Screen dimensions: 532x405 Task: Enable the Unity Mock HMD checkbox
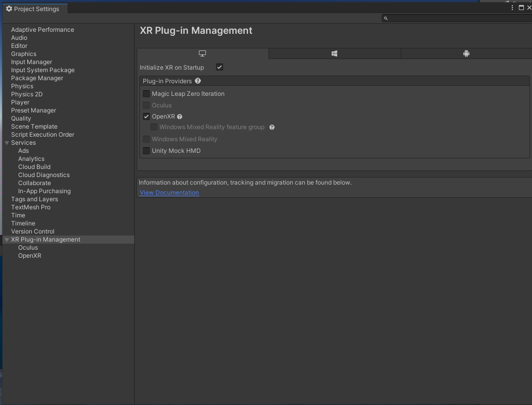tap(146, 151)
